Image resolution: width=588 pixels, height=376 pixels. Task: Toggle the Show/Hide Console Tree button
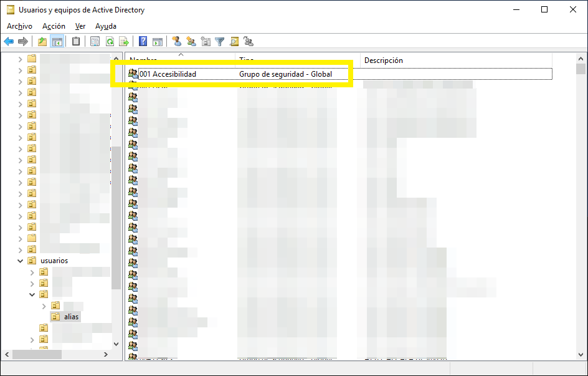[x=57, y=41]
